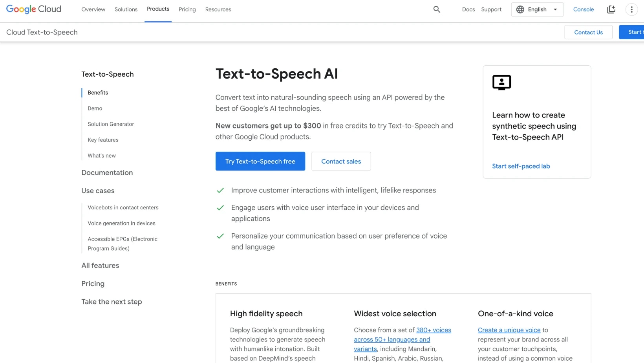
Task: Select Pricing in the sidebar
Action: (93, 284)
